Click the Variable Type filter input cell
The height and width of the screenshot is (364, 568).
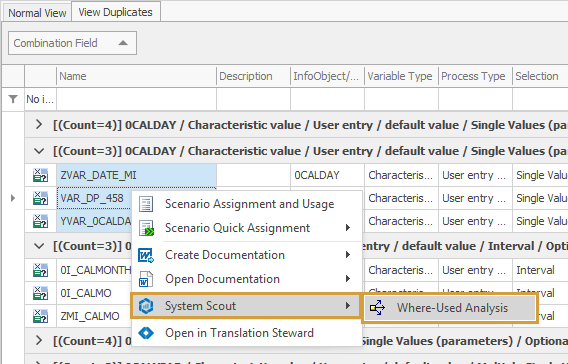(x=401, y=99)
